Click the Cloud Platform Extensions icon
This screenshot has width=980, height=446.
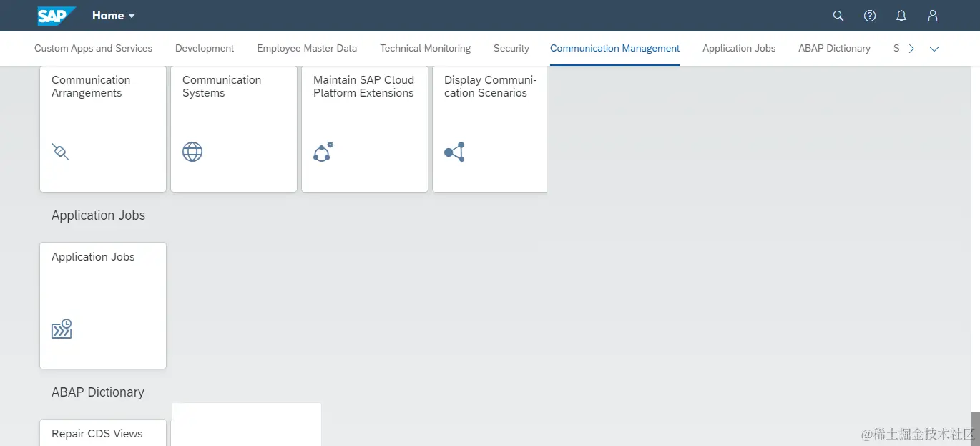(x=323, y=152)
